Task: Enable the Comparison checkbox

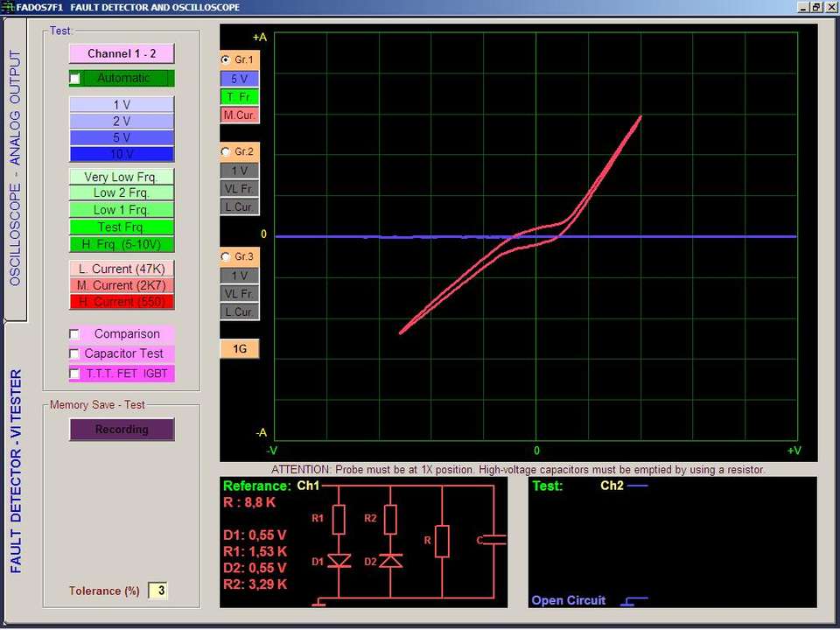Action: click(75, 334)
